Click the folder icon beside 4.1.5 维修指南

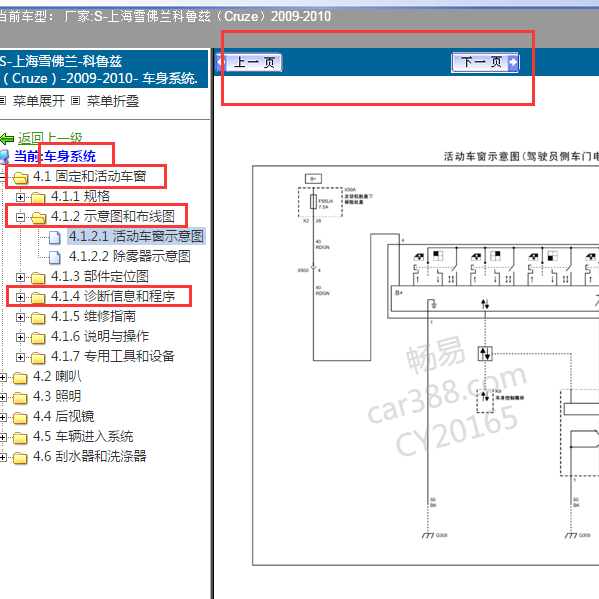click(x=38, y=318)
